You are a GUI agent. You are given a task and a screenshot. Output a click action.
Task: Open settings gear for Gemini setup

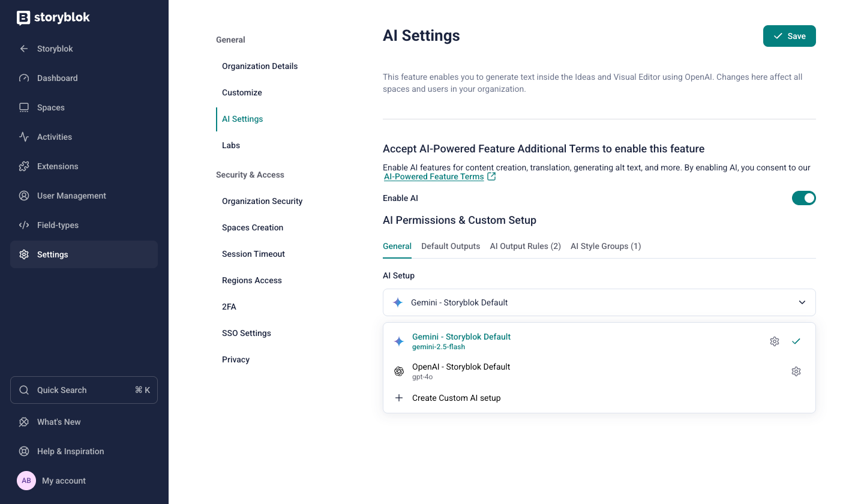coord(775,341)
